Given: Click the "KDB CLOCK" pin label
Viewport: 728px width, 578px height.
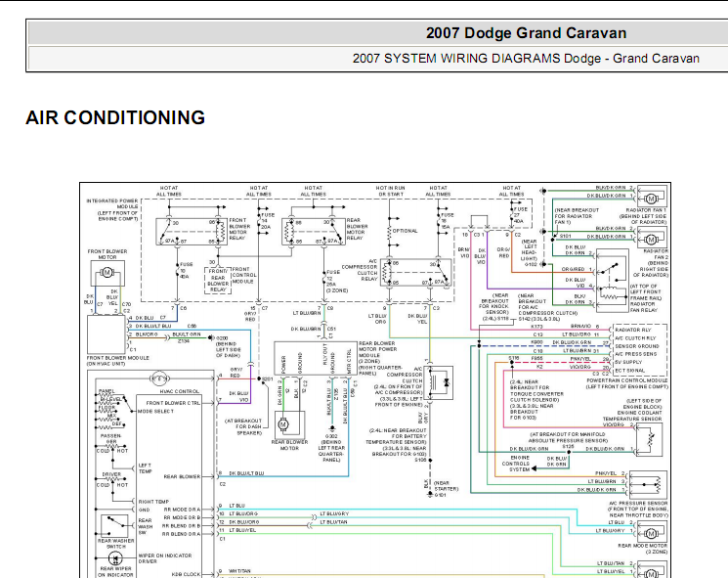Looking at the screenshot, I should point(186,574).
